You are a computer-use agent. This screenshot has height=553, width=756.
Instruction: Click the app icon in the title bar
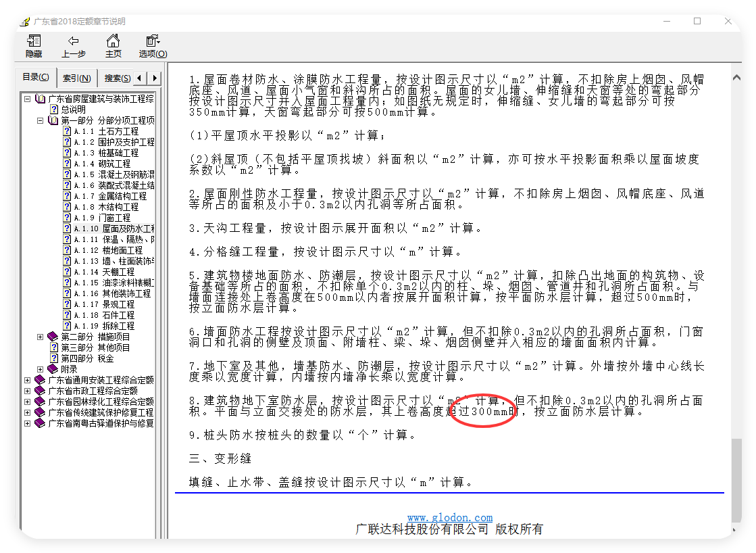[24, 22]
